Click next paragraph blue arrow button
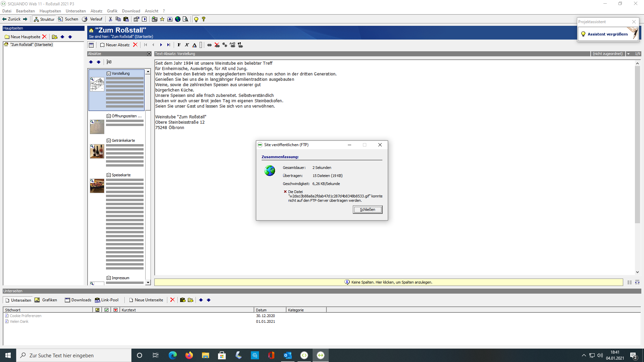Screen dimensions: 644x362 click(x=161, y=45)
